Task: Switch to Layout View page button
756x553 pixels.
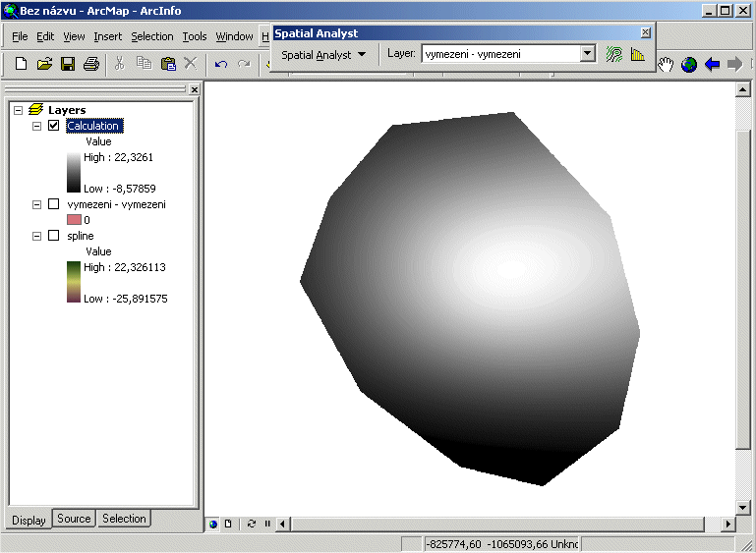Action: [x=228, y=524]
